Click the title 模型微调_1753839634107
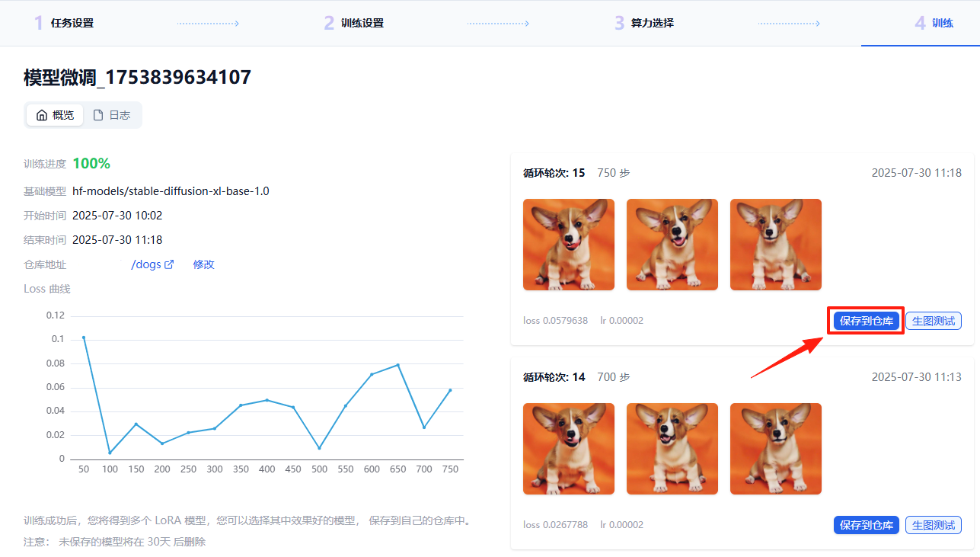980x557 pixels. pyautogui.click(x=137, y=77)
